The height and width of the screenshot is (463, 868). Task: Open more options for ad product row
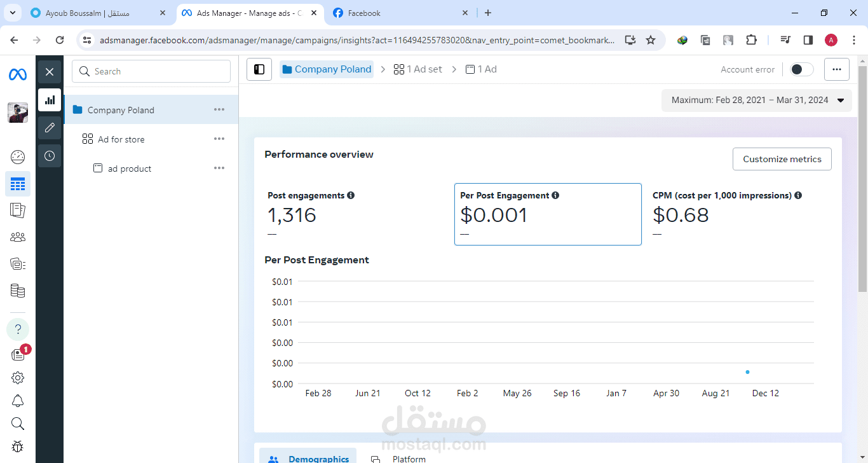click(219, 168)
